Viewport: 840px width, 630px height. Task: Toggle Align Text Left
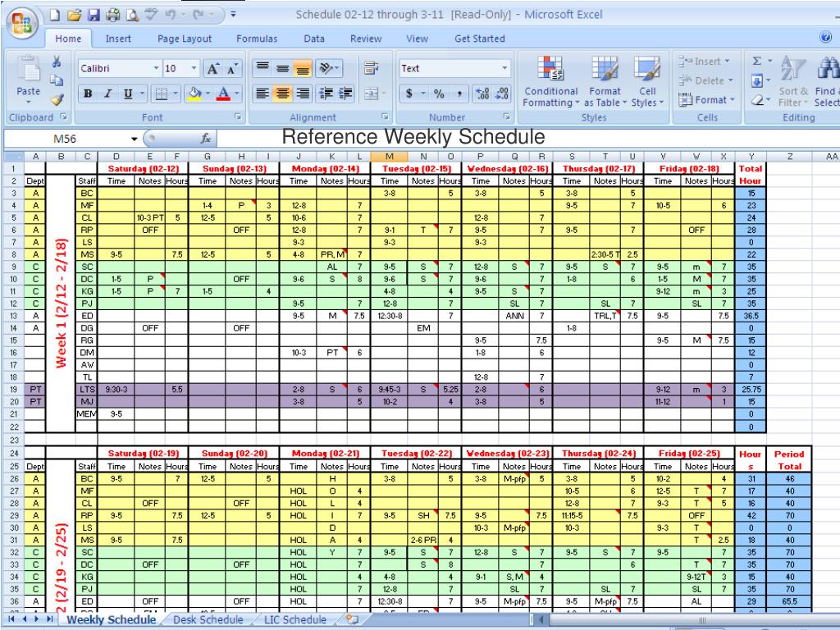[x=262, y=94]
